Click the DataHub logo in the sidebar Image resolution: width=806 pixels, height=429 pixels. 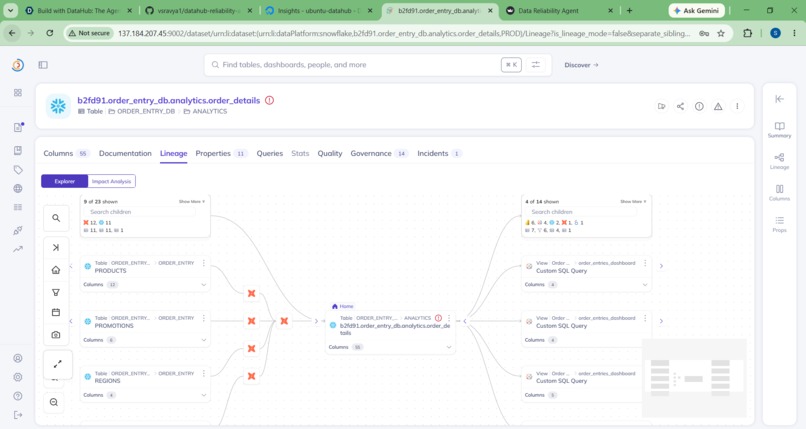tap(17, 65)
